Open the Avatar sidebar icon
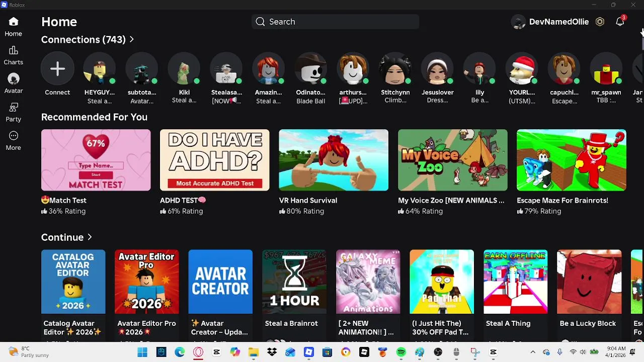Viewport: 644px width, 362px height. [x=14, y=79]
